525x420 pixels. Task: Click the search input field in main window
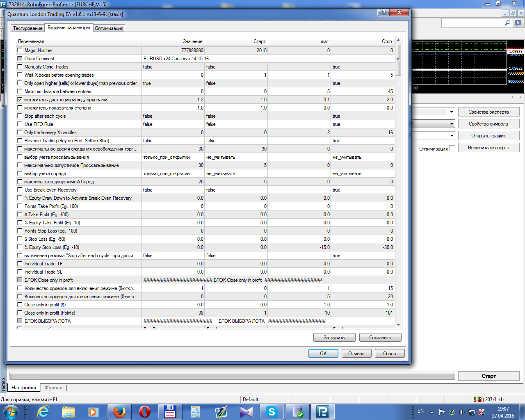[472, 23]
